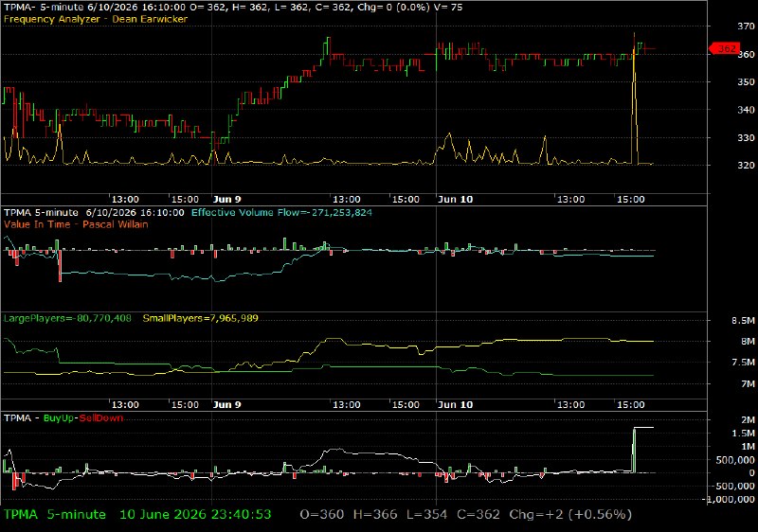
Task: Click the 350 price axis label
Action: coord(746,81)
